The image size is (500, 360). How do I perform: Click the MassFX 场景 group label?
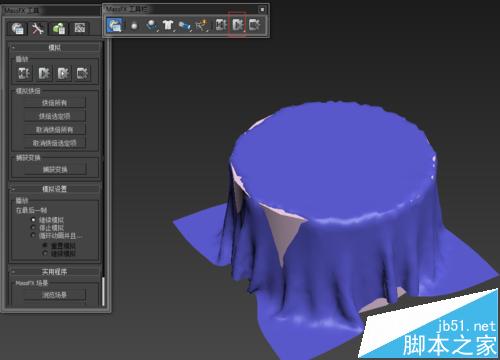click(x=32, y=283)
